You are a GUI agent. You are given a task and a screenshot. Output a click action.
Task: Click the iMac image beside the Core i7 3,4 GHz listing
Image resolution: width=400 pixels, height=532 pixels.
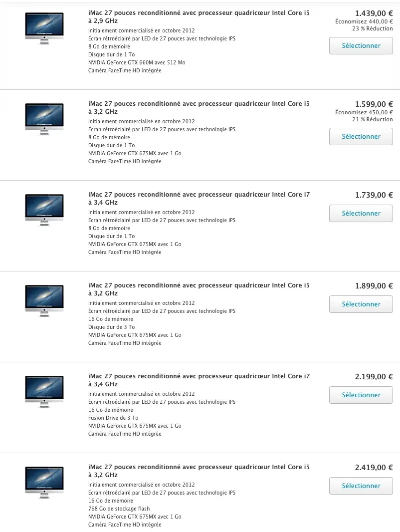coord(44,210)
